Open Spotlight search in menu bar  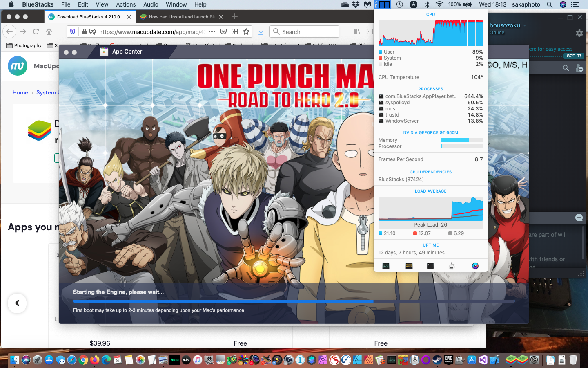pyautogui.click(x=550, y=4)
